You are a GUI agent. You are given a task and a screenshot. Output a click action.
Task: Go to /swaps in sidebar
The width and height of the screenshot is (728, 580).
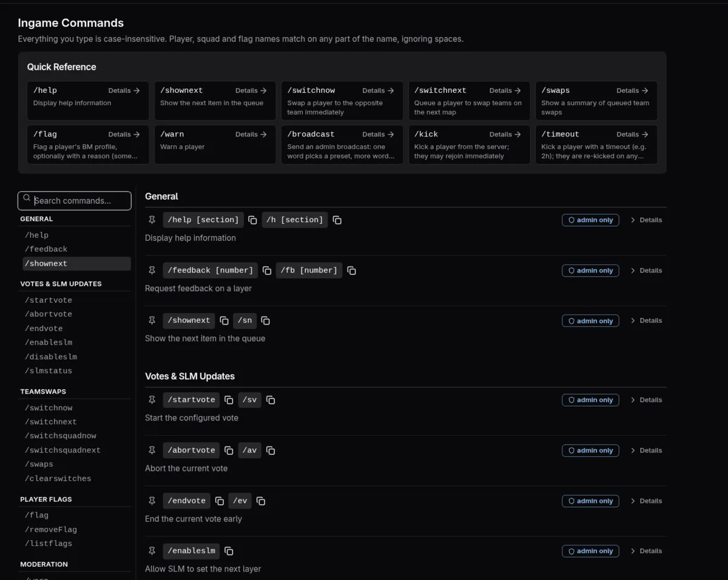(76, 464)
